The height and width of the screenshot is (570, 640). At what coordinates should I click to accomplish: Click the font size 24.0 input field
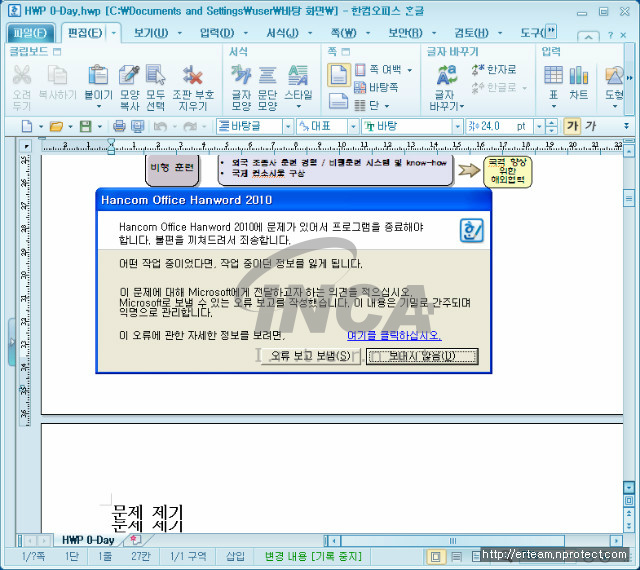pos(500,127)
